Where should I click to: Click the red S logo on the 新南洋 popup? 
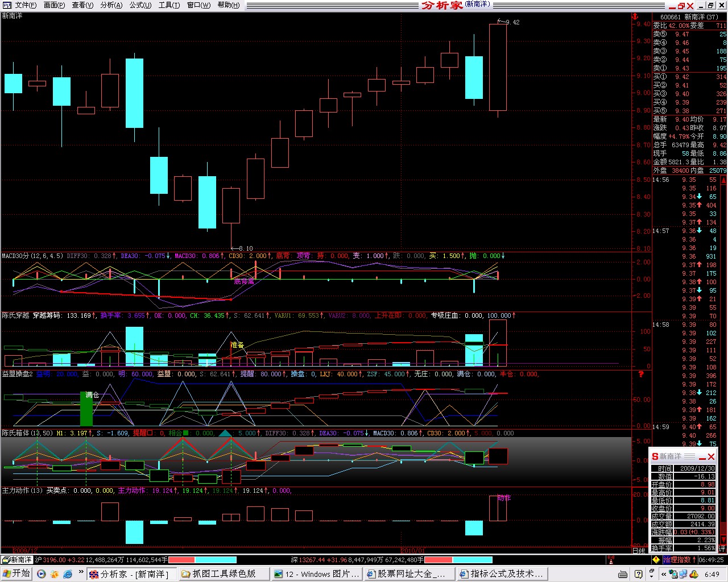[x=655, y=456]
